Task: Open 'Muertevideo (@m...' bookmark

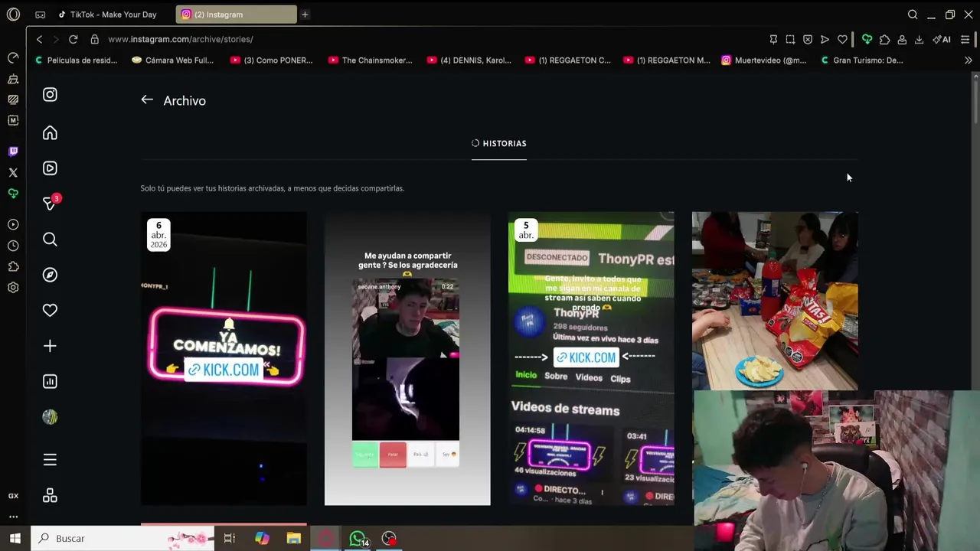Action: point(763,60)
